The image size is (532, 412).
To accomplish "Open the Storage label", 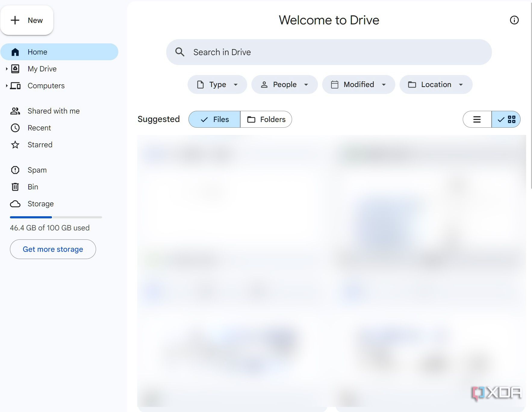I will click(x=41, y=204).
